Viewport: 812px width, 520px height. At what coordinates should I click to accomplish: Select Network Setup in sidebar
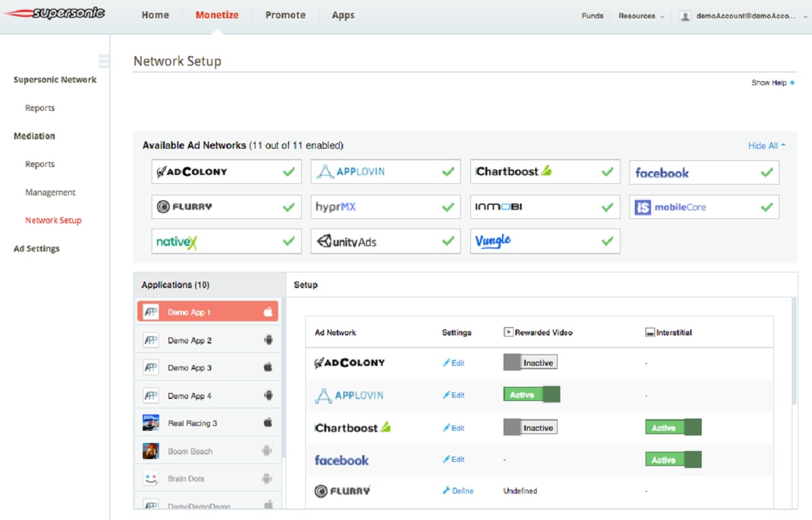pos(53,220)
